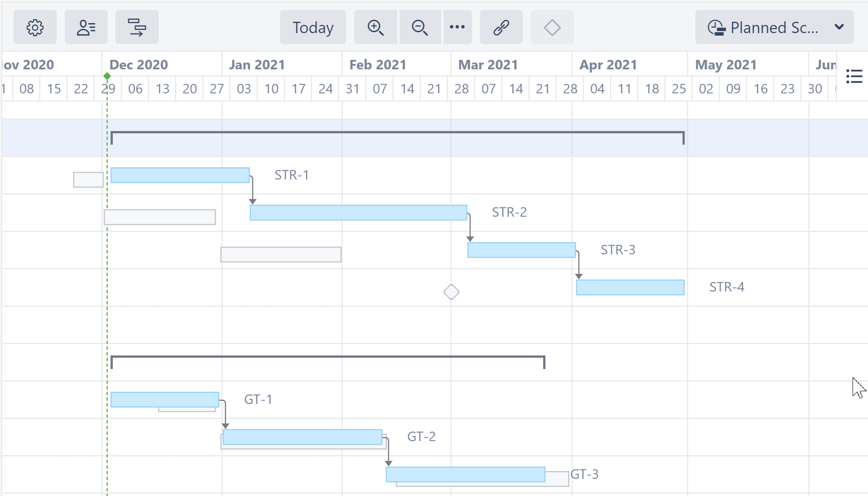Zoom out on the timeline
The width and height of the screenshot is (868, 496).
tap(420, 28)
